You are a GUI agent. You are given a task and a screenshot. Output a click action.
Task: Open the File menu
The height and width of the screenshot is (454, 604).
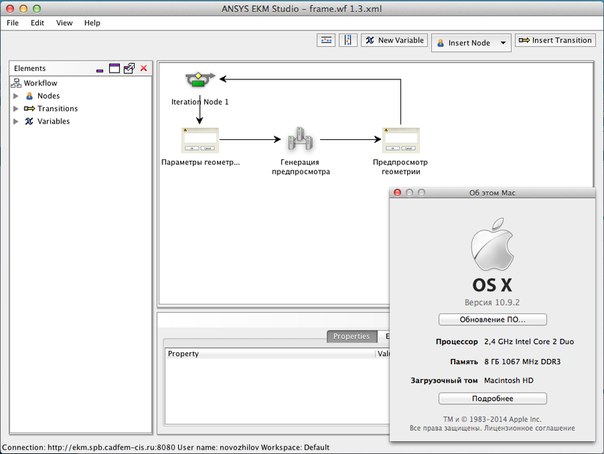(x=13, y=22)
